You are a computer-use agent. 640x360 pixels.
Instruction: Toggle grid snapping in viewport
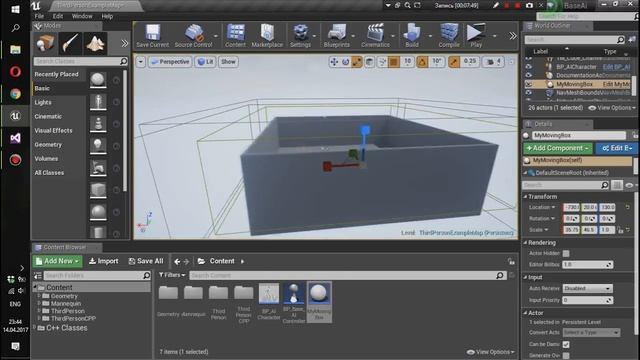pos(394,62)
